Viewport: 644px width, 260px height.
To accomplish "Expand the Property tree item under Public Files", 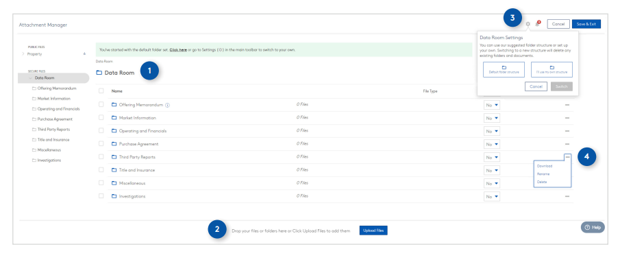I will point(23,54).
